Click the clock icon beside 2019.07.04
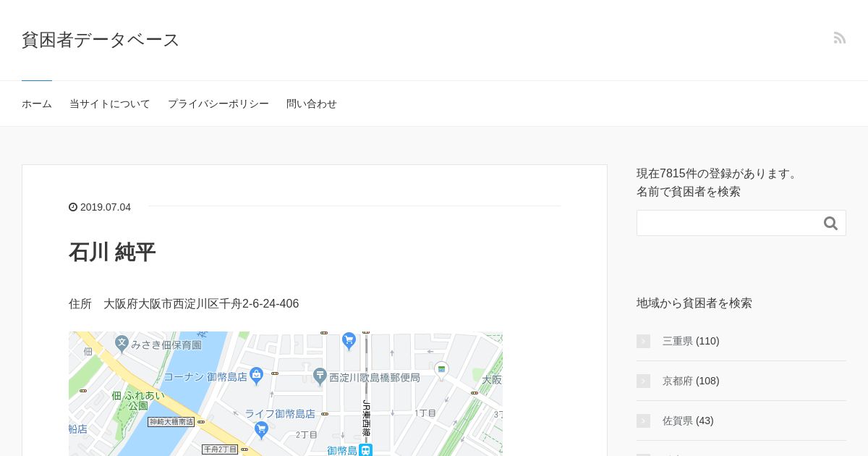 click(x=73, y=207)
